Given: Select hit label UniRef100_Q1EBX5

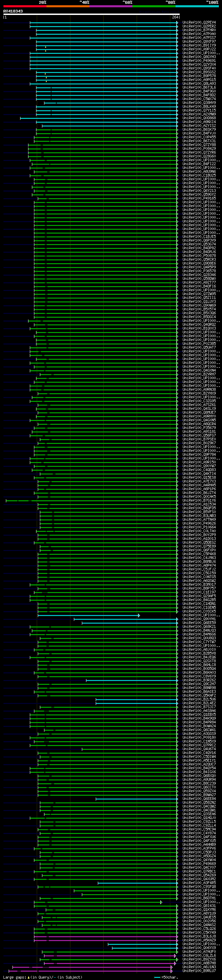Looking at the screenshot, I should [x=199, y=714].
